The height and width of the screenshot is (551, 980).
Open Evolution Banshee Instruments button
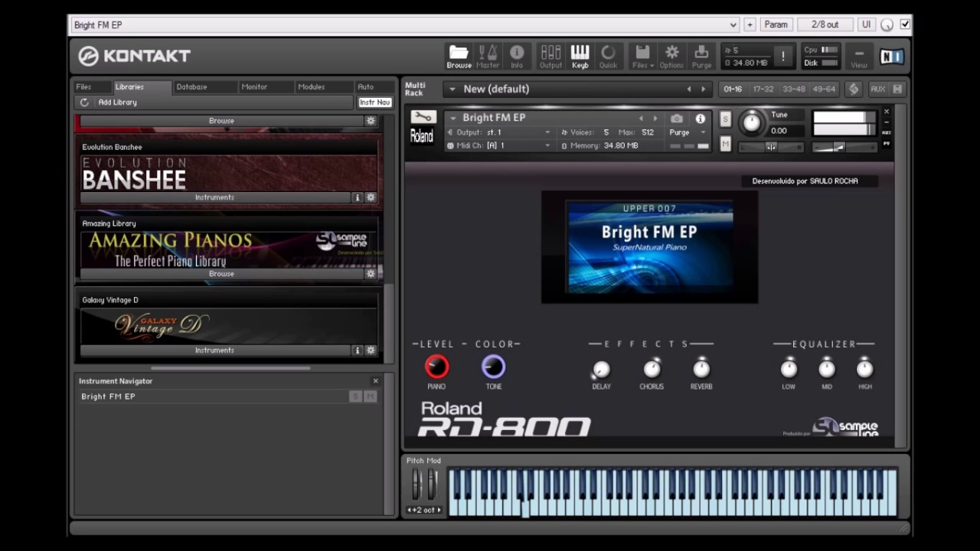(214, 197)
